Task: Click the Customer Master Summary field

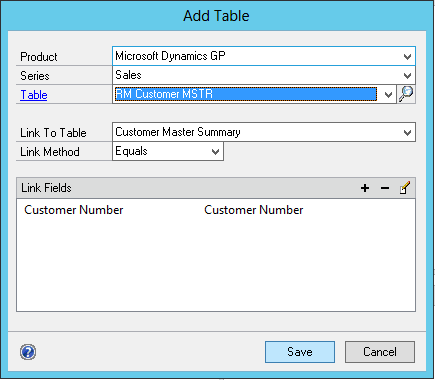Action: point(264,132)
